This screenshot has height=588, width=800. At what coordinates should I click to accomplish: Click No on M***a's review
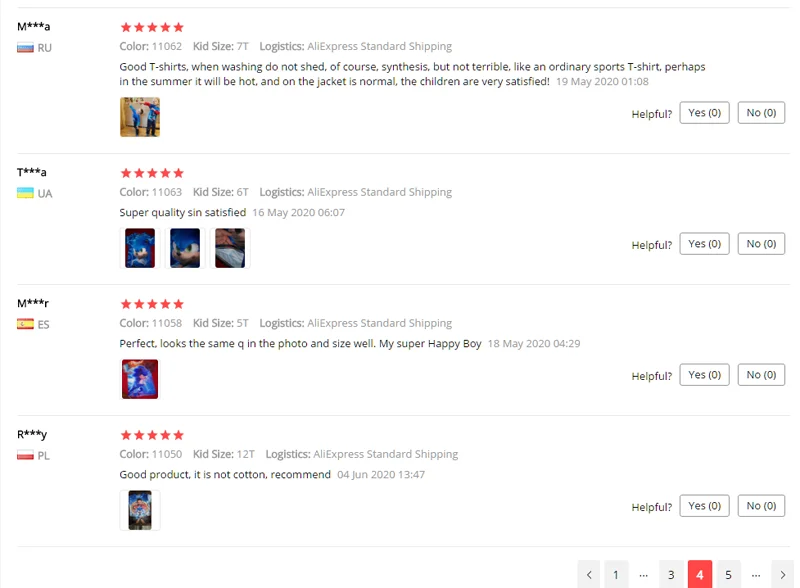pyautogui.click(x=761, y=113)
